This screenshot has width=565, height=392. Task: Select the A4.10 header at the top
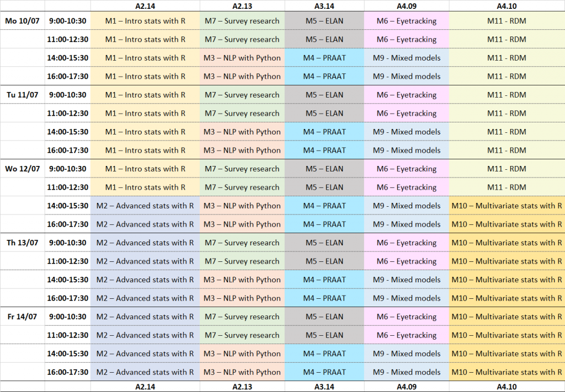tap(507, 6)
